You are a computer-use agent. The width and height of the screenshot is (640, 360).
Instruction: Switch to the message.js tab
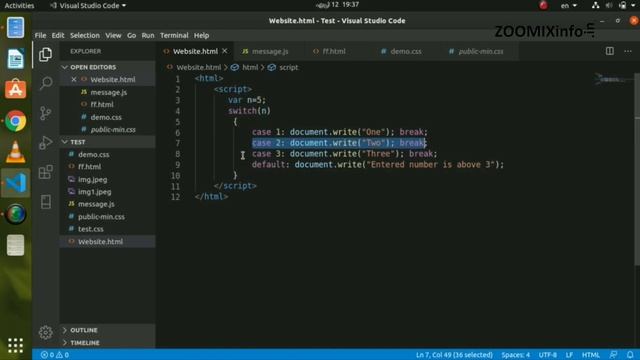click(x=269, y=51)
